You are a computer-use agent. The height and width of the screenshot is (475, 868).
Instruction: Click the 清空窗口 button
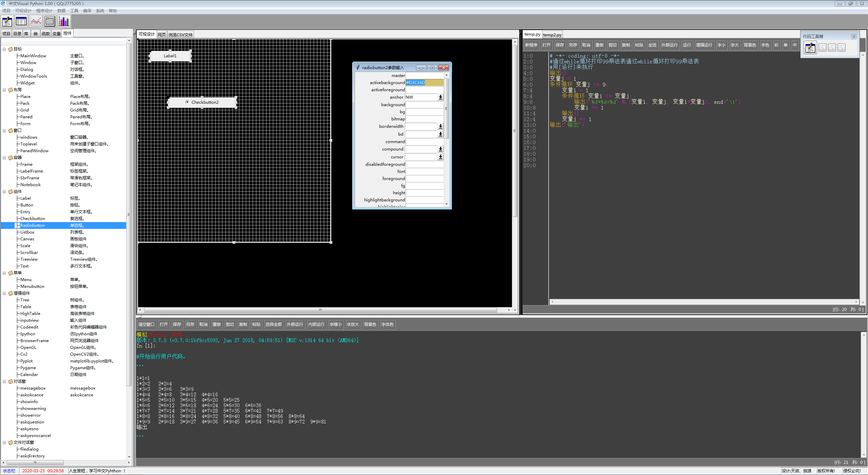click(146, 324)
